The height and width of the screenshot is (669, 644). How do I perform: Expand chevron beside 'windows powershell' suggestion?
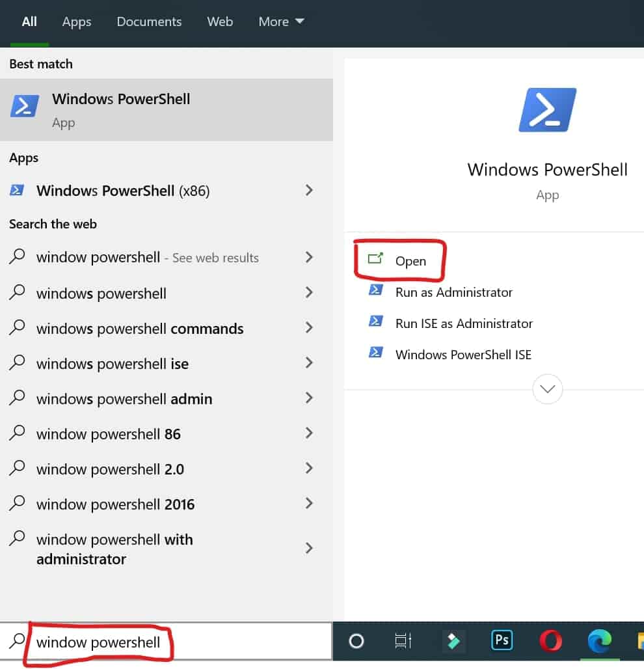309,293
